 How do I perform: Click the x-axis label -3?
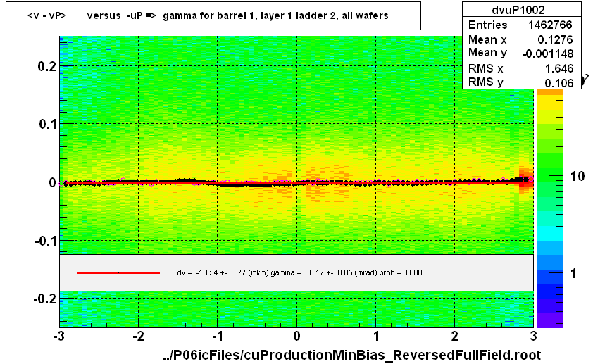[x=58, y=336]
